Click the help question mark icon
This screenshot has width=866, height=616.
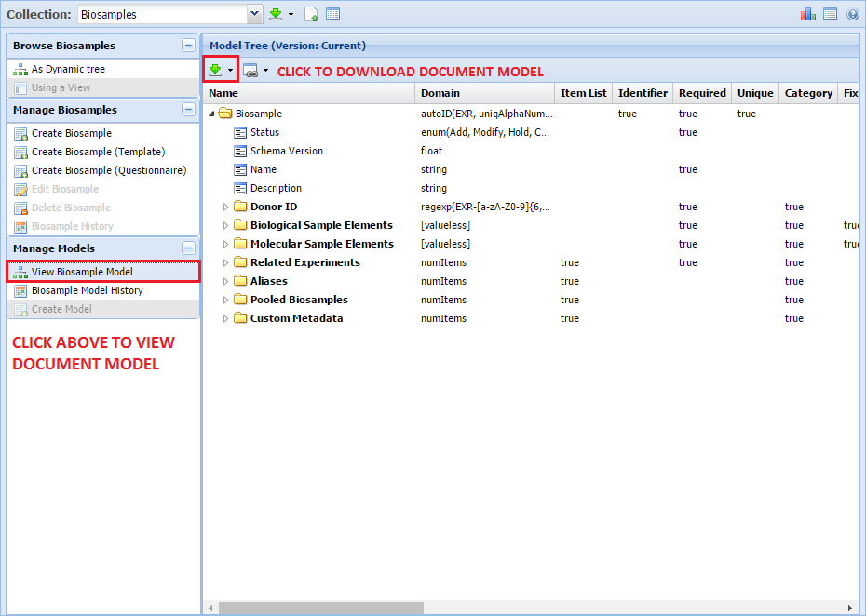point(852,14)
